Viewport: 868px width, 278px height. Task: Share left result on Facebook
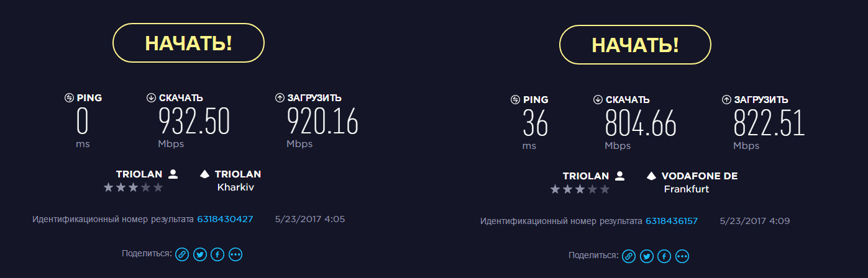[217, 254]
